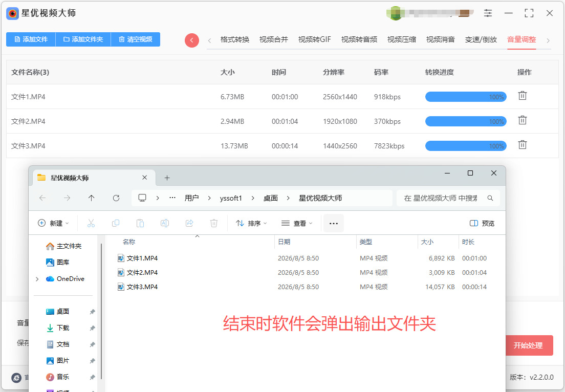Delete 文件3.MP4 using its trash icon
This screenshot has height=392, width=565.
click(x=522, y=145)
